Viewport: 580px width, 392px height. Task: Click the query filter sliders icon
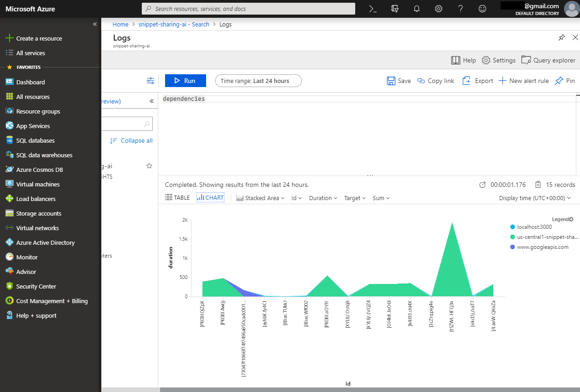pos(150,81)
